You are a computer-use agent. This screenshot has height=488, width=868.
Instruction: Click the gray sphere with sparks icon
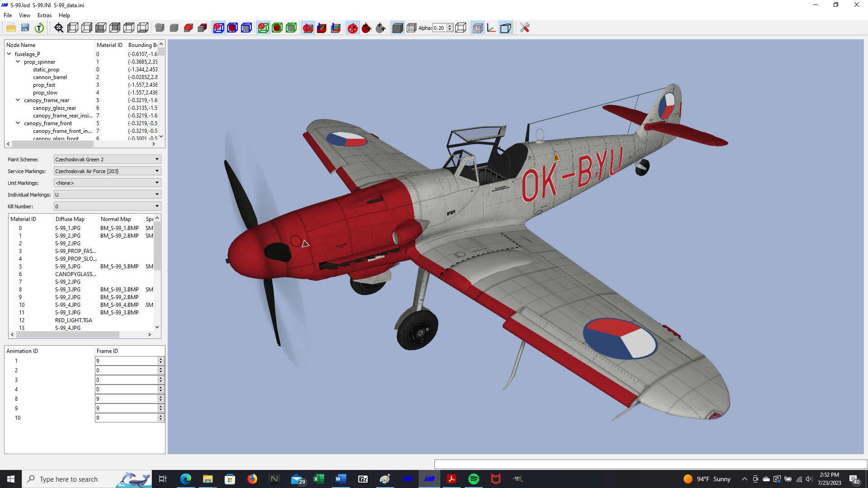click(381, 28)
